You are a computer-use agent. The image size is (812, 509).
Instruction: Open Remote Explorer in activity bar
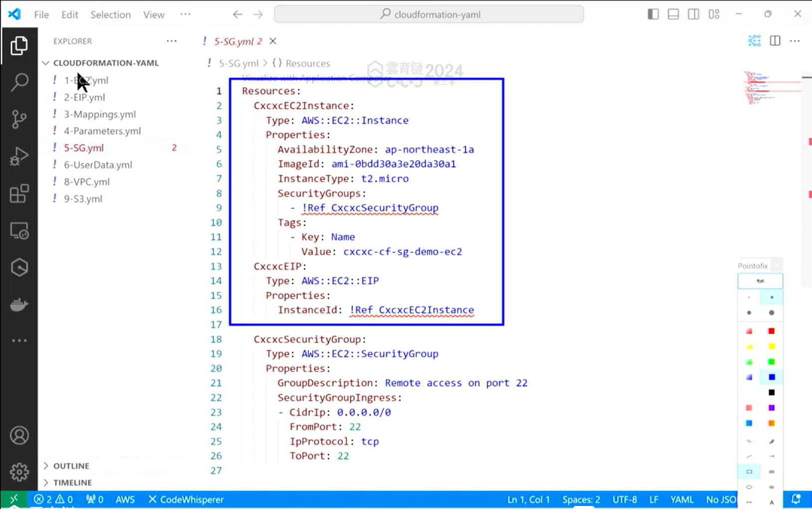(x=19, y=231)
